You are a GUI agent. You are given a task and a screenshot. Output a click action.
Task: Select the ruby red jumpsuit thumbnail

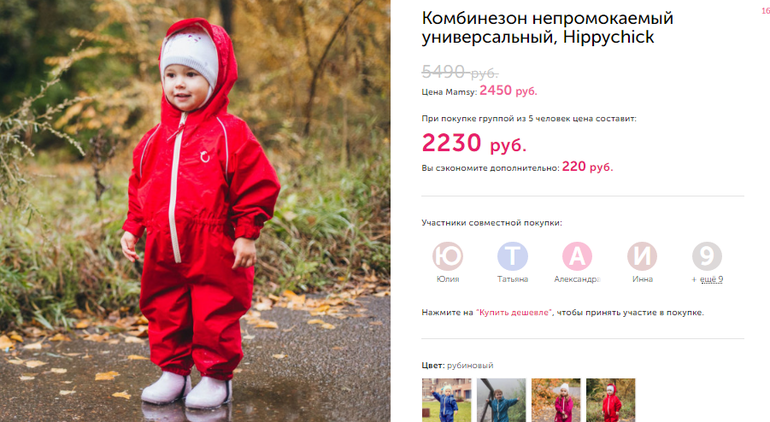tap(610, 400)
